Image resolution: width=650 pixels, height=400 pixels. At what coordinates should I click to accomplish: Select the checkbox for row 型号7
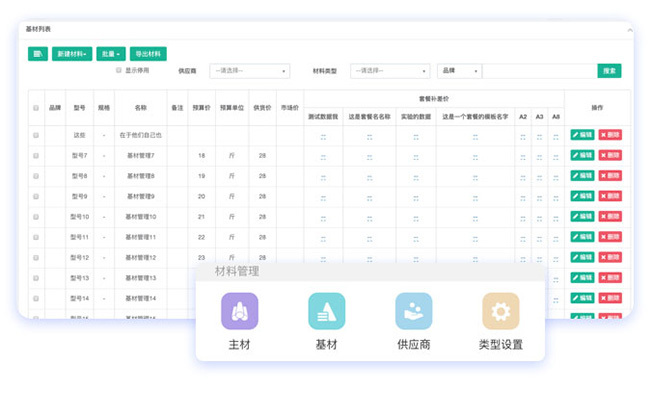(36, 155)
